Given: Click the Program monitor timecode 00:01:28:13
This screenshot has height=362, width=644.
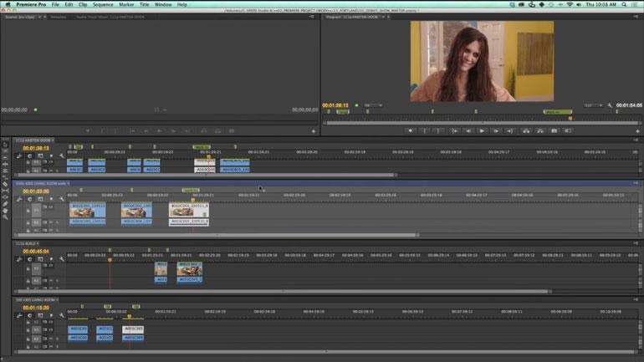Looking at the screenshot, I should pos(335,105).
